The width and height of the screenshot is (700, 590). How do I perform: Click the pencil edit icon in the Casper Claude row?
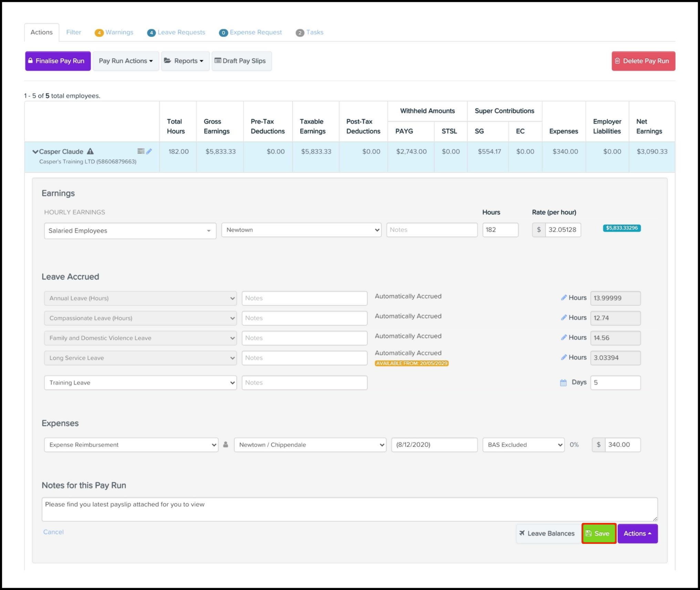coord(149,151)
